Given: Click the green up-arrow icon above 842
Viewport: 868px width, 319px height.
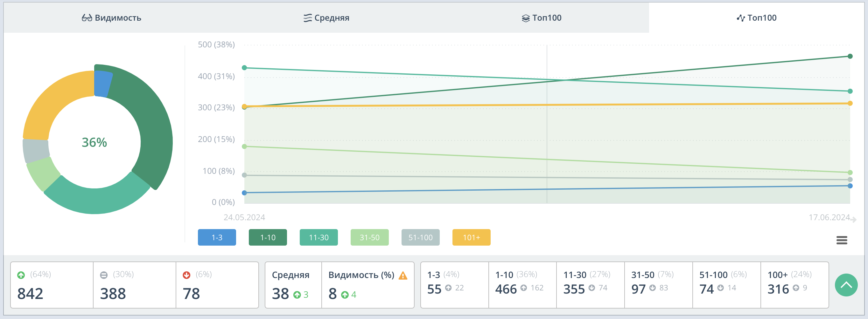Looking at the screenshot, I should click(x=21, y=275).
